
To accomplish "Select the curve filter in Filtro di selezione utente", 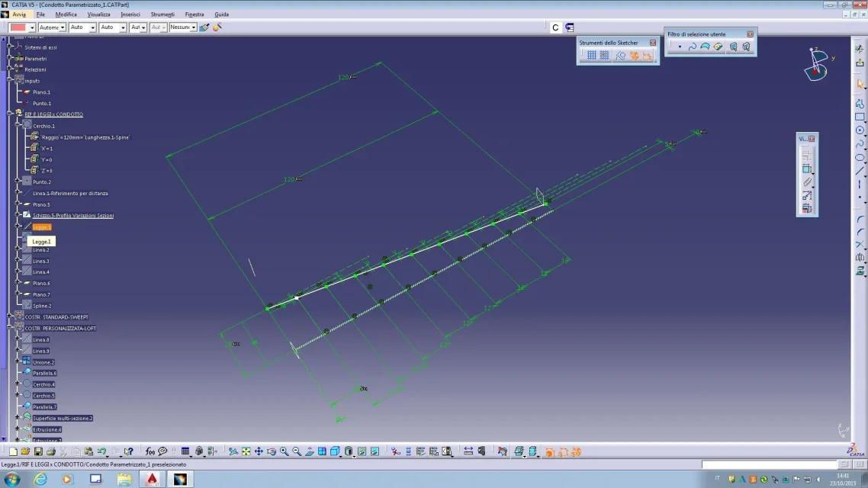I will coord(692,47).
